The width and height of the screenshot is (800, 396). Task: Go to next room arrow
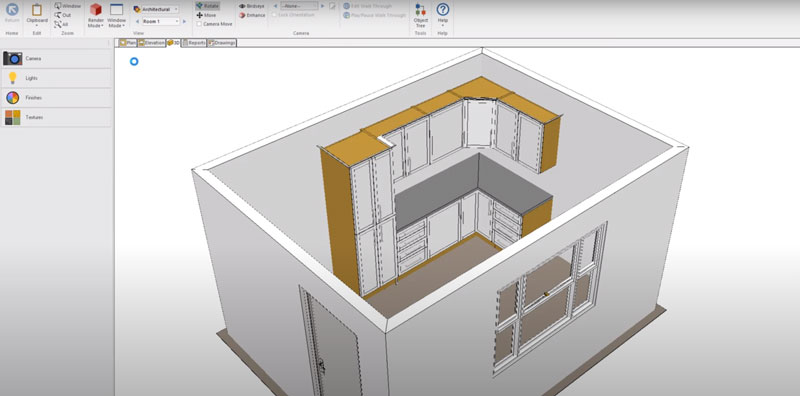[184, 21]
